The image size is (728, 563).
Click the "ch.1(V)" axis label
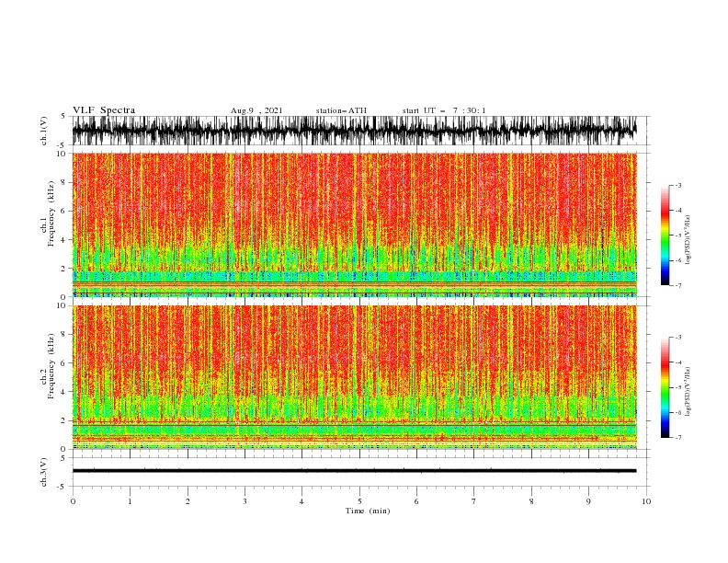[44, 131]
